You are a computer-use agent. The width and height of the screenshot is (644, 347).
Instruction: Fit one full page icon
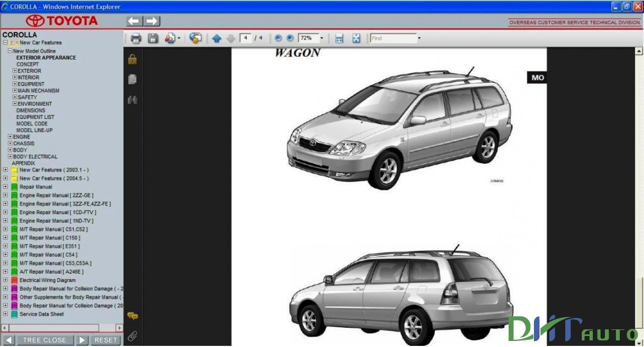coord(356,39)
